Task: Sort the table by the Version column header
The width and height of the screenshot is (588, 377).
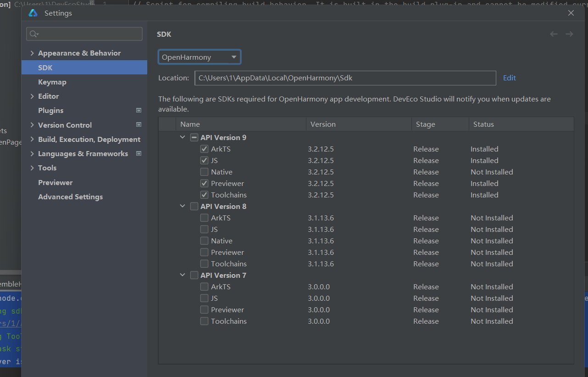Action: [359, 124]
